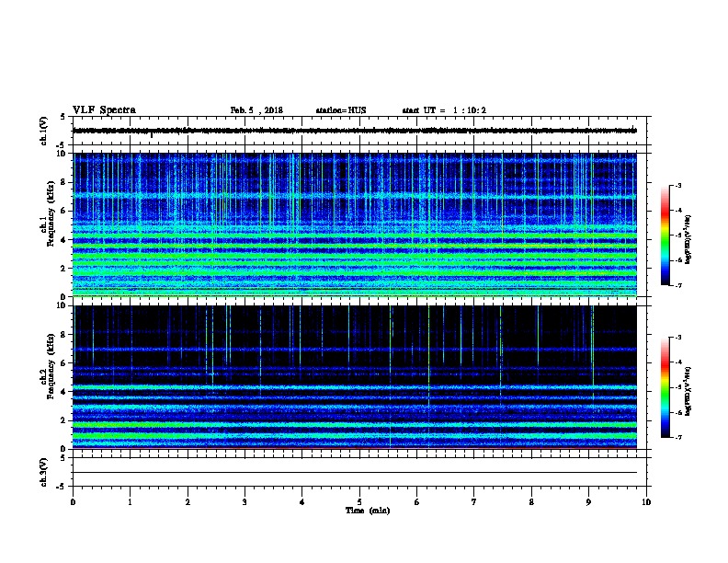Click the ch.1 waveform trace panel
Image resolution: width=728 pixels, height=563 pixels.
359,131
